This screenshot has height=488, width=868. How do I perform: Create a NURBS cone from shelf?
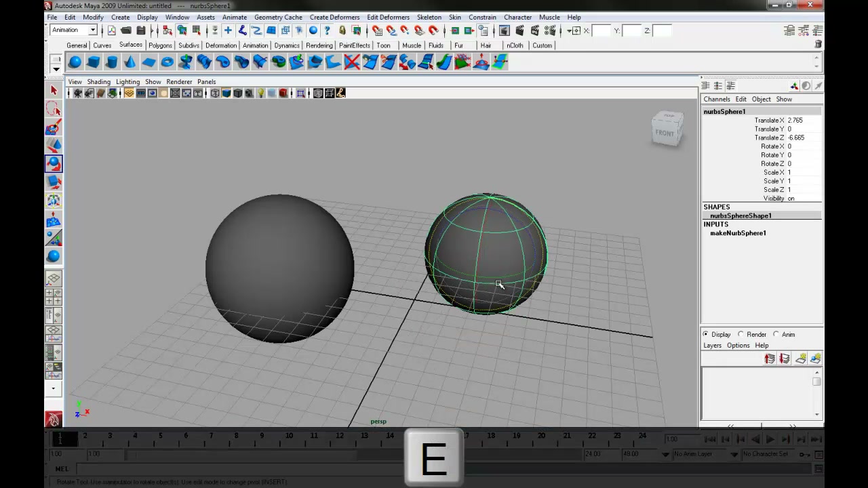130,62
